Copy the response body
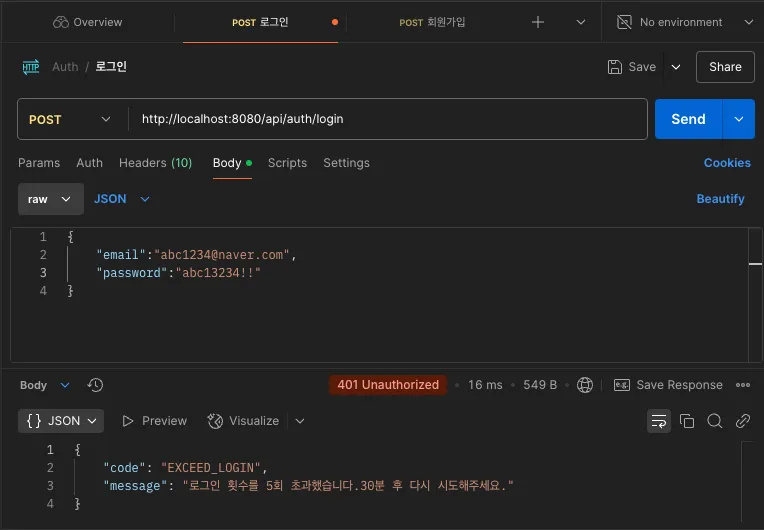The height and width of the screenshot is (530, 764). click(687, 421)
